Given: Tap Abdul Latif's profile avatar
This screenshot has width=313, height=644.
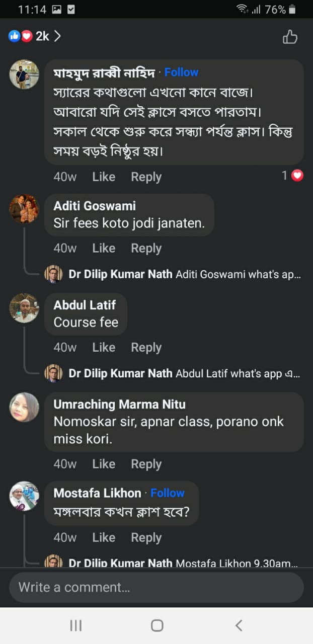Looking at the screenshot, I should click(24, 308).
